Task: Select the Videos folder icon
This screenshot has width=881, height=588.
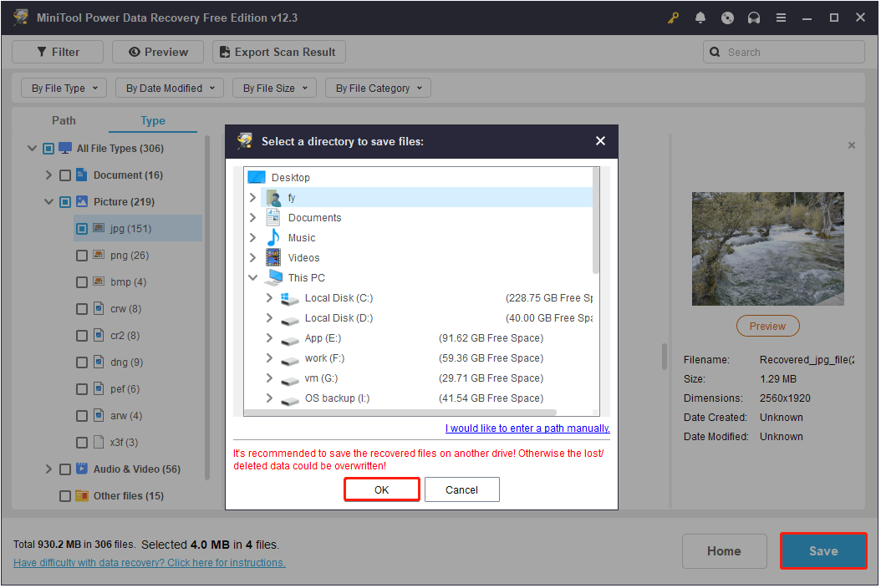Action: click(273, 258)
